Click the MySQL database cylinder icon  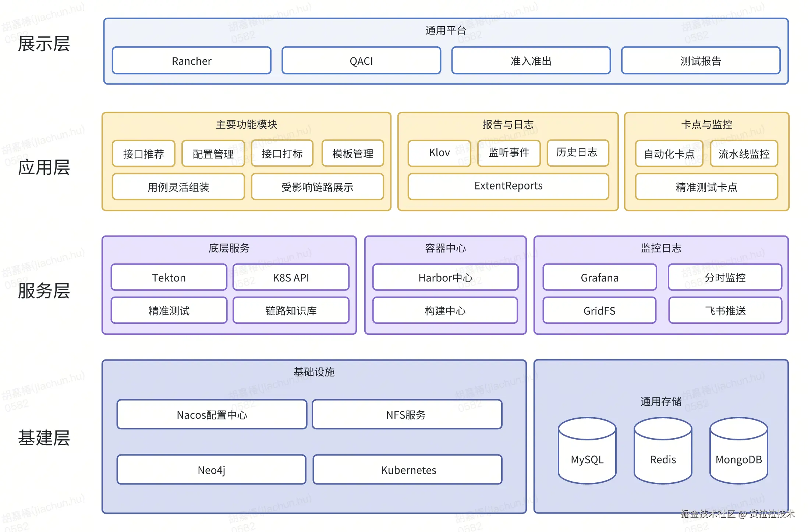[x=587, y=451]
